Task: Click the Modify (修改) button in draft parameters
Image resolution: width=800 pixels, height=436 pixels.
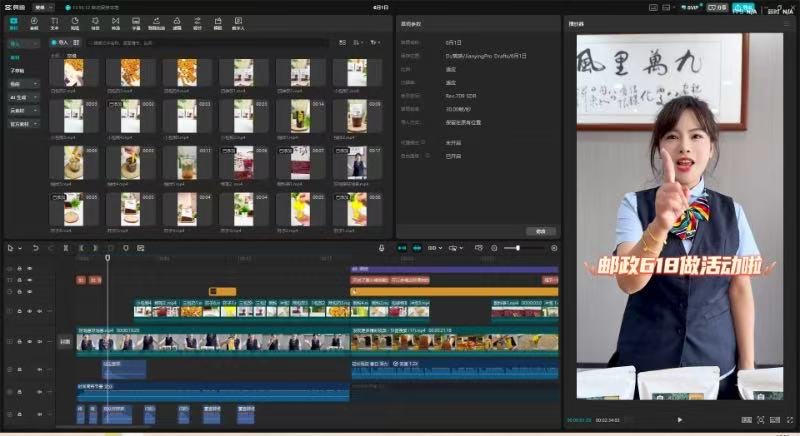Action: [x=540, y=230]
